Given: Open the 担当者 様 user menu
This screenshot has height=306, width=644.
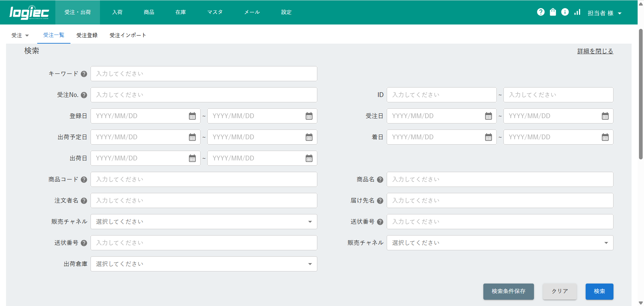Looking at the screenshot, I should tap(604, 13).
